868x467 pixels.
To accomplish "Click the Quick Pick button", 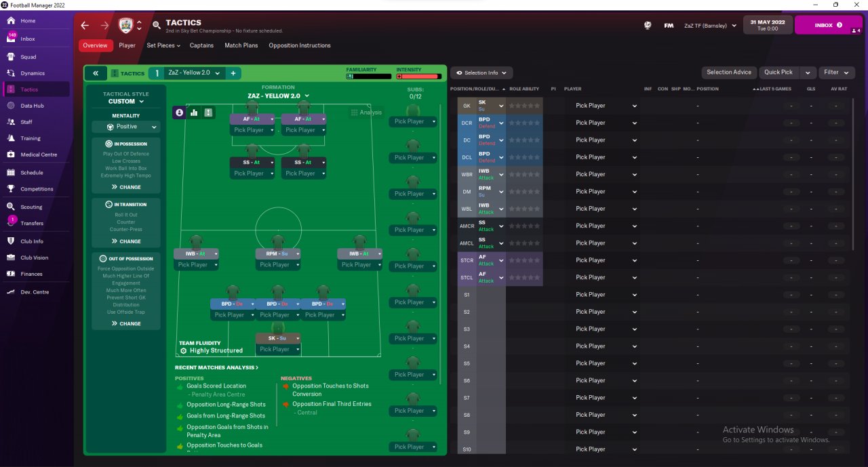I will point(778,73).
